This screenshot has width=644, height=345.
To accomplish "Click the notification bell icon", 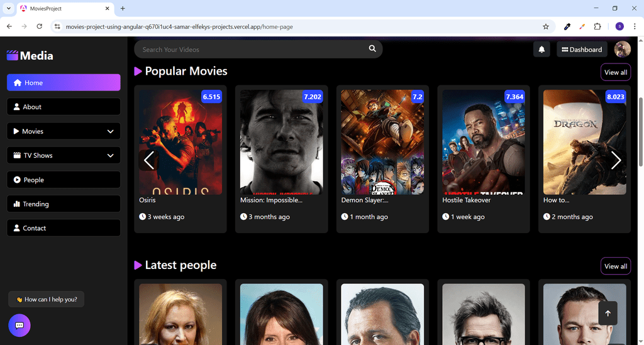I will pos(541,50).
